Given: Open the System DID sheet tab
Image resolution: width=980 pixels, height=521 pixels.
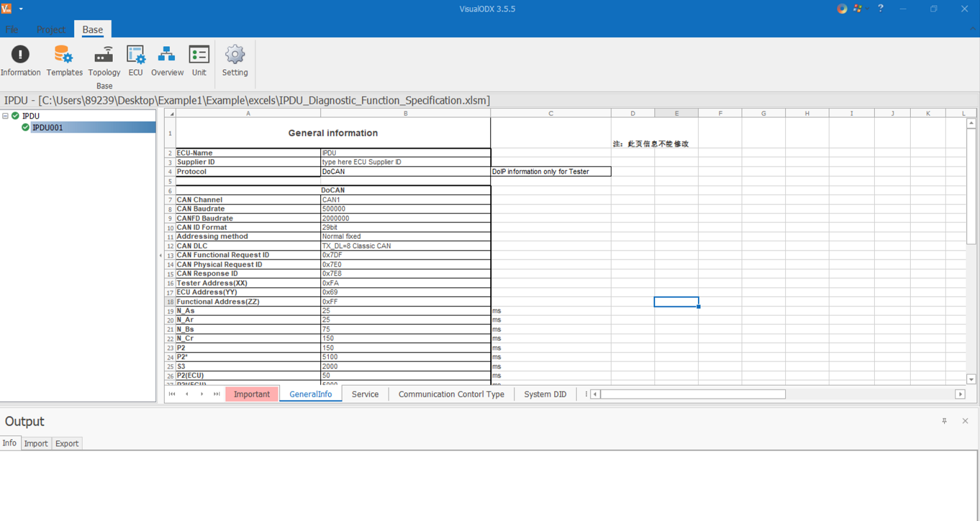Looking at the screenshot, I should pyautogui.click(x=545, y=394).
